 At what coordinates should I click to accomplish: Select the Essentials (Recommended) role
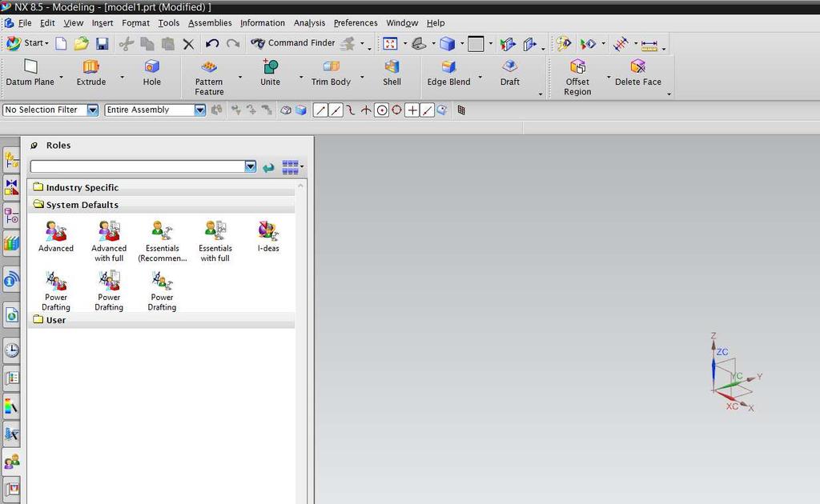pos(162,242)
